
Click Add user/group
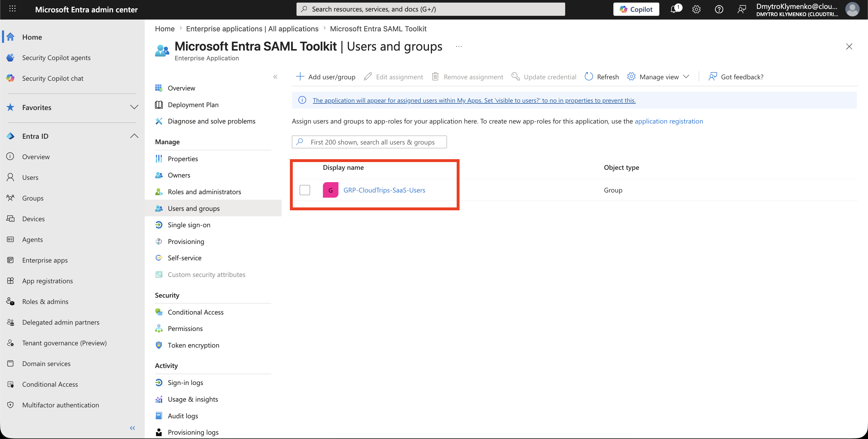pos(325,77)
